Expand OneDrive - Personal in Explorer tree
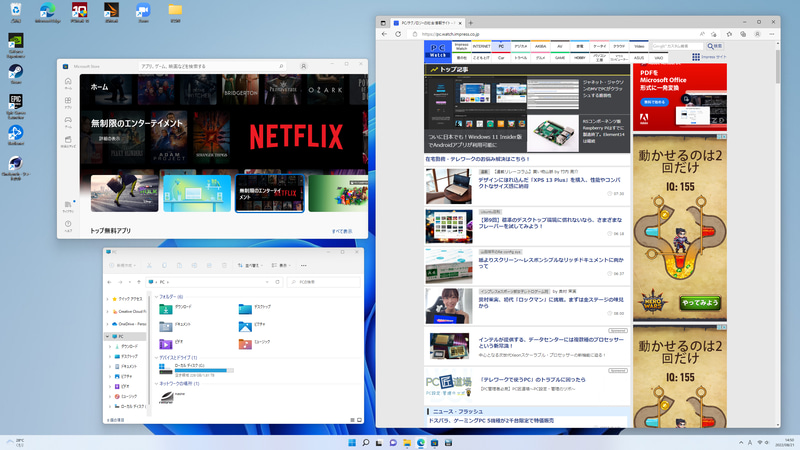 (x=108, y=324)
